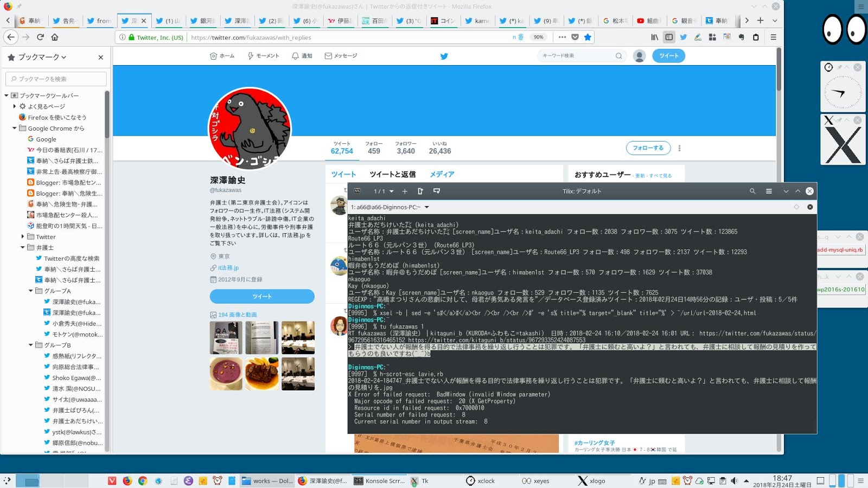The height and width of the screenshot is (488, 868).
Task: Collapse the グループB bookmark folder
Action: [x=31, y=345]
